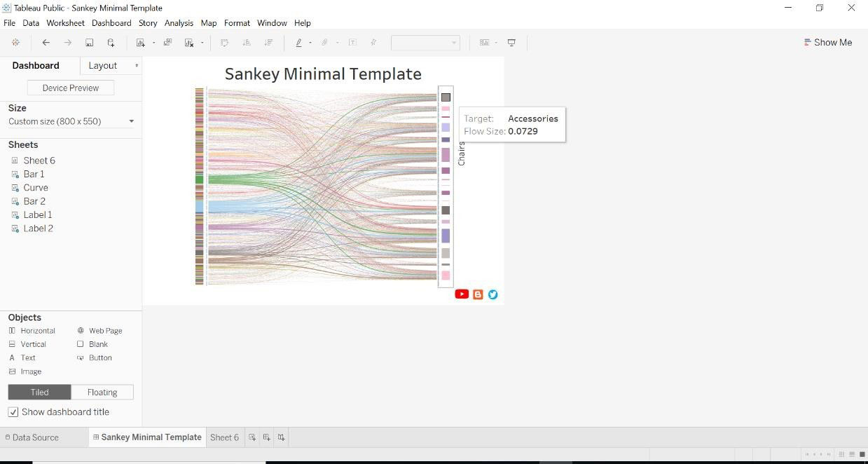Click the Device Preview button
Screen dimensions: 868x464
click(x=70, y=87)
